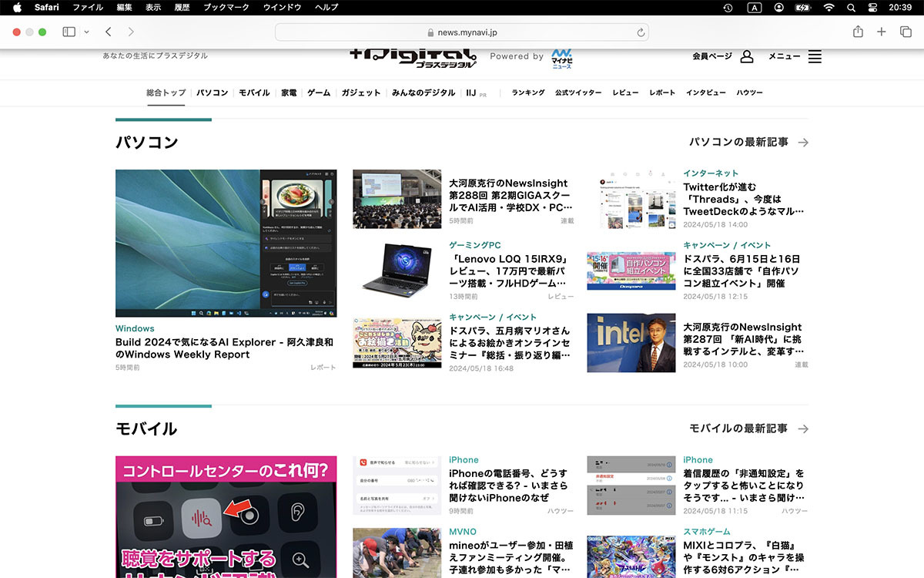Select the みんなのデジタル nav tab
924x578 pixels.
[423, 92]
